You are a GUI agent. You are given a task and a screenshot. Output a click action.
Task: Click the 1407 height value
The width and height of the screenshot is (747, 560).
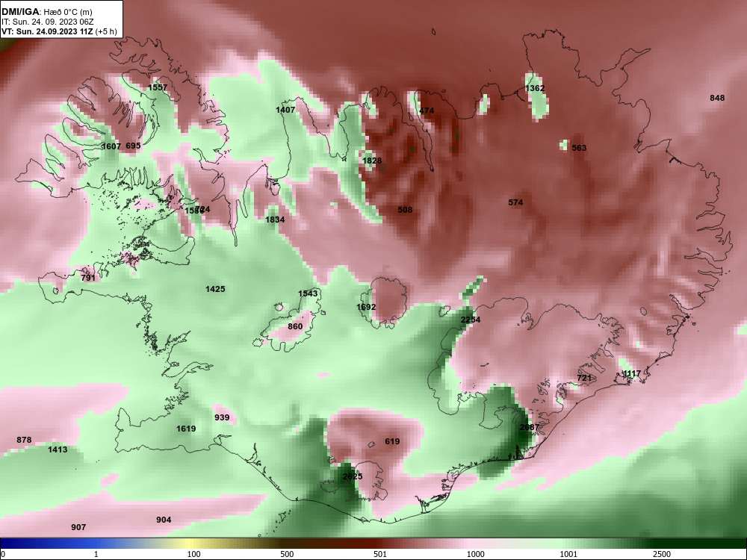285,110
